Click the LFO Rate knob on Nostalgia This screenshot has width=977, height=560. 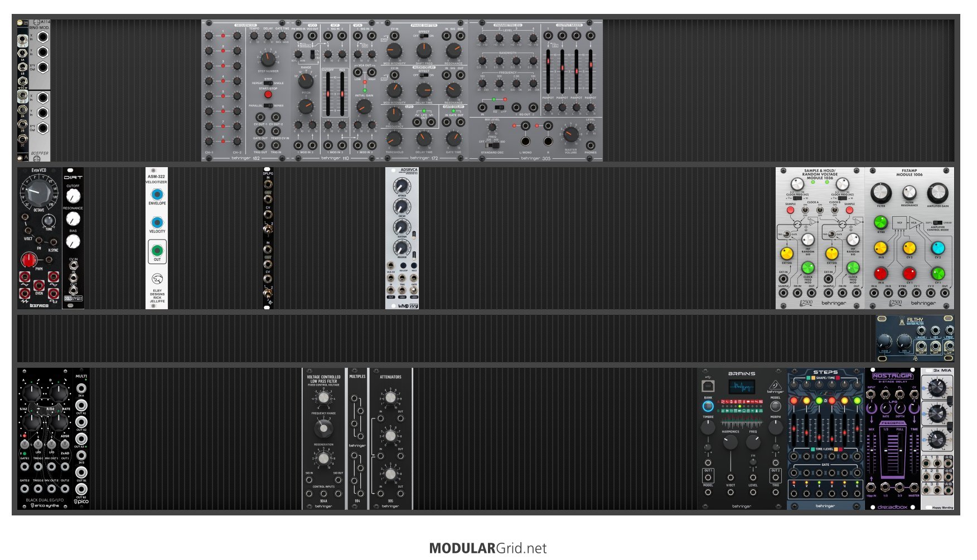click(x=885, y=408)
